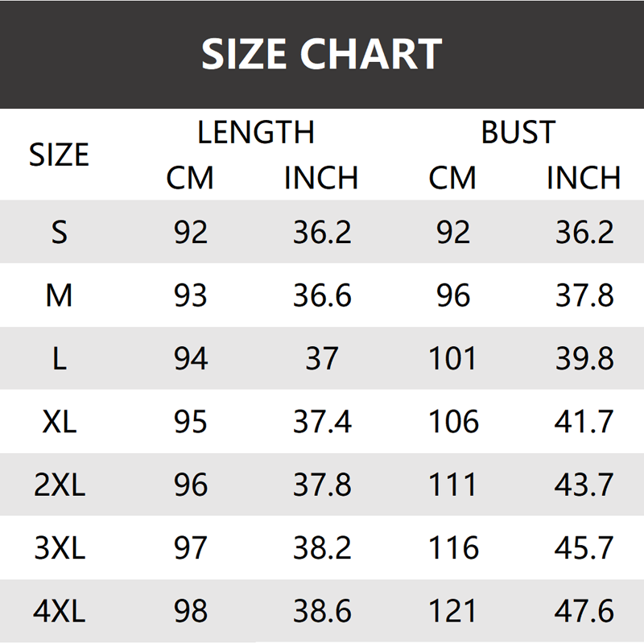Select the 39.8 inch bust value

tap(584, 359)
